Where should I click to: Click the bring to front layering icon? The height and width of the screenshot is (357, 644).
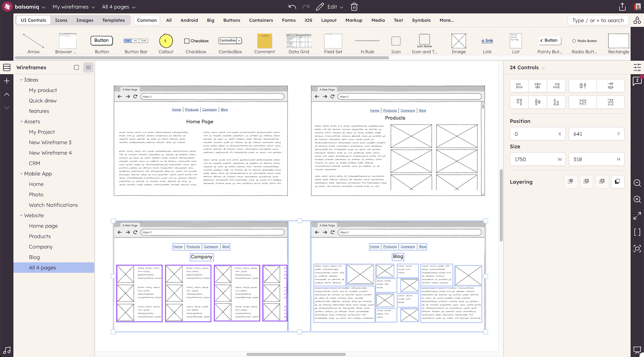tap(570, 182)
